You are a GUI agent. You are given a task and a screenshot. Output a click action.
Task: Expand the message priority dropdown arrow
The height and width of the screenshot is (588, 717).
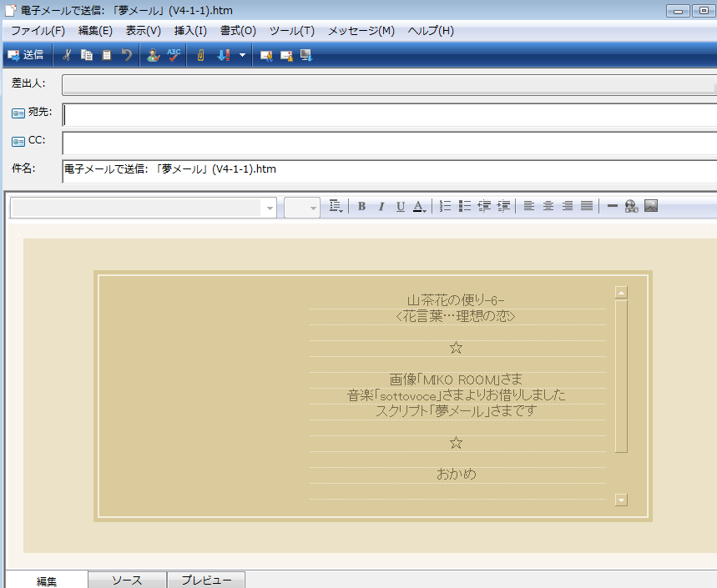(x=242, y=55)
